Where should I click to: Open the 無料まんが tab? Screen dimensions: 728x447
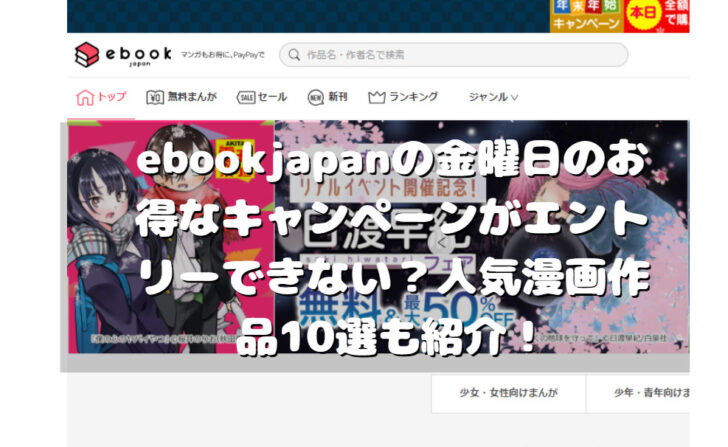182,97
